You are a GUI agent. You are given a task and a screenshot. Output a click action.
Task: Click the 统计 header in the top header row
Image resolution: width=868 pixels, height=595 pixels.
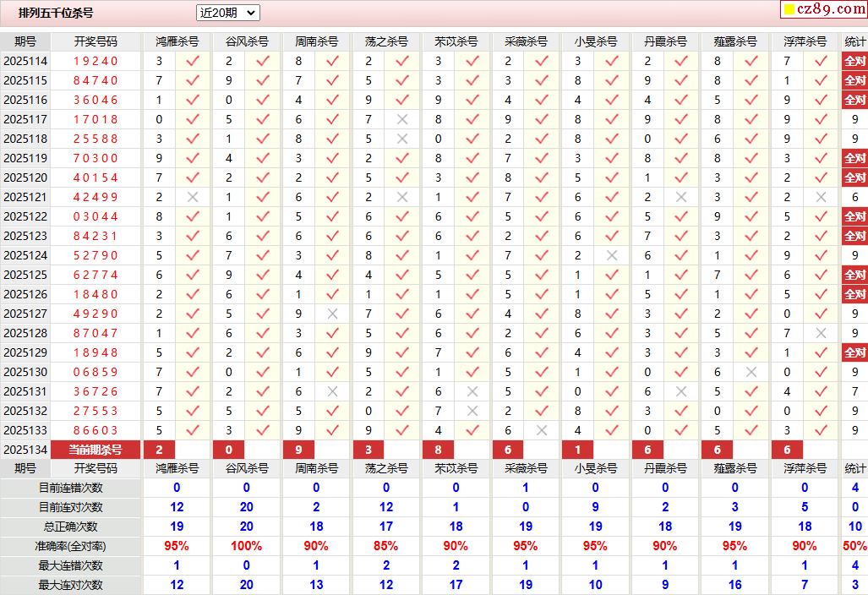(x=854, y=41)
